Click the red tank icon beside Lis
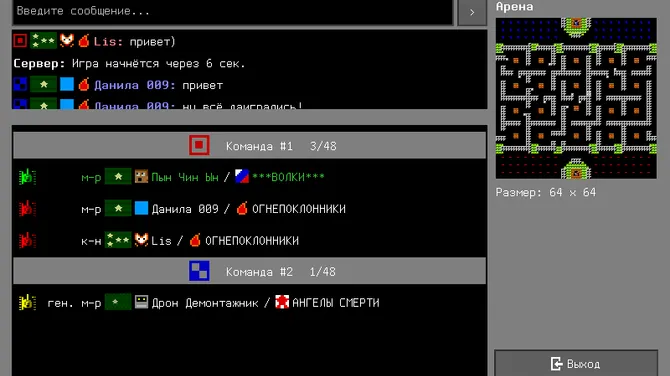Image resolution: width=670 pixels, height=376 pixels. 27,241
